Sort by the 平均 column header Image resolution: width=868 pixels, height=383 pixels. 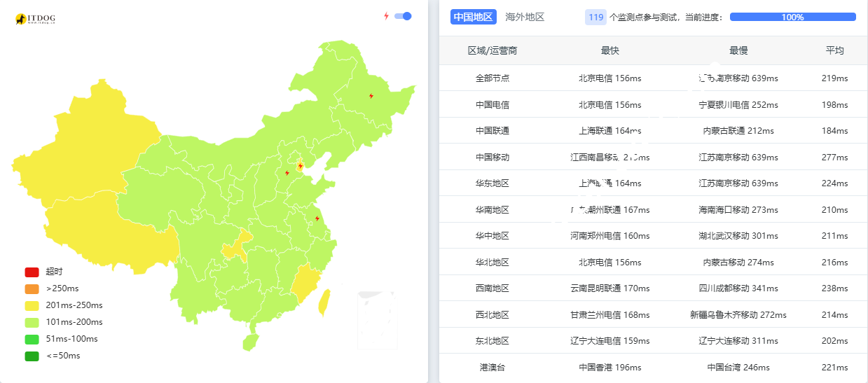(x=834, y=50)
